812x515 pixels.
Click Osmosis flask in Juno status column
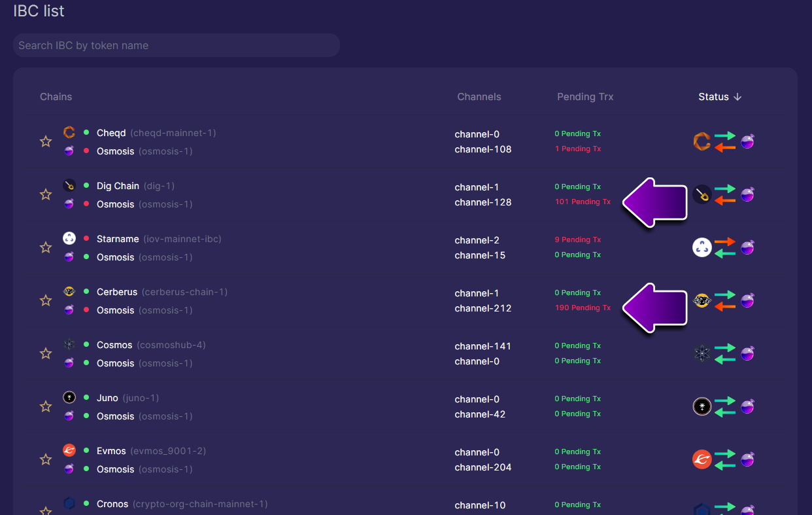pos(747,406)
